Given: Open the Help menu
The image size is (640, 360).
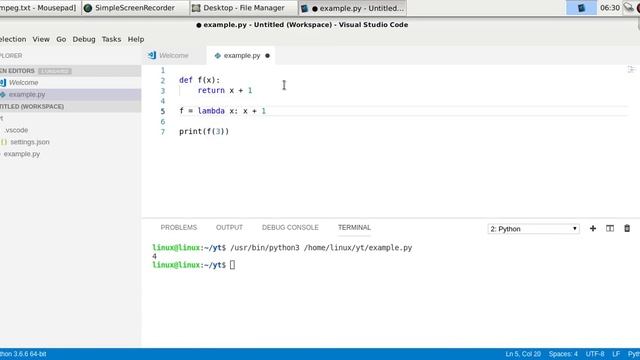Looking at the screenshot, I should tap(136, 39).
